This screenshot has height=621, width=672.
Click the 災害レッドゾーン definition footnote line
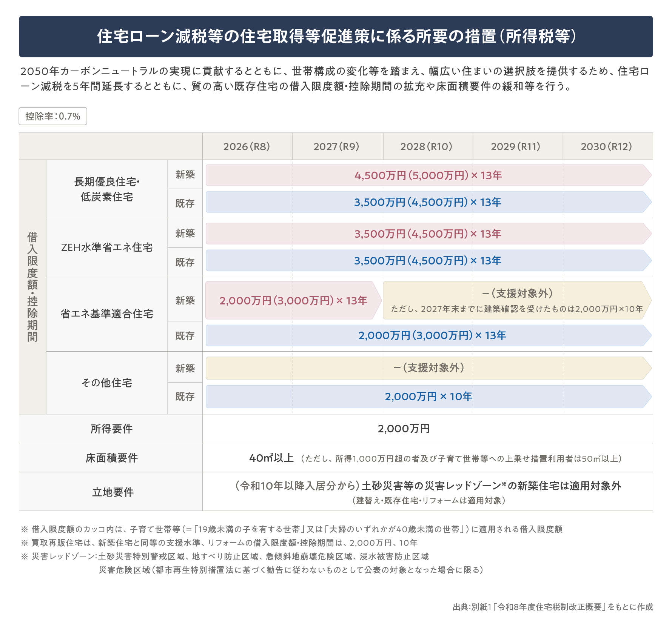225,556
